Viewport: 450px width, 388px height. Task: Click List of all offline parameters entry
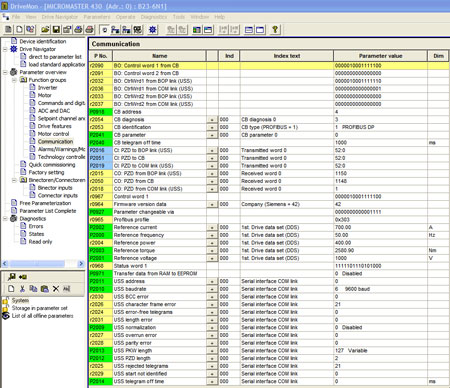(x=42, y=316)
